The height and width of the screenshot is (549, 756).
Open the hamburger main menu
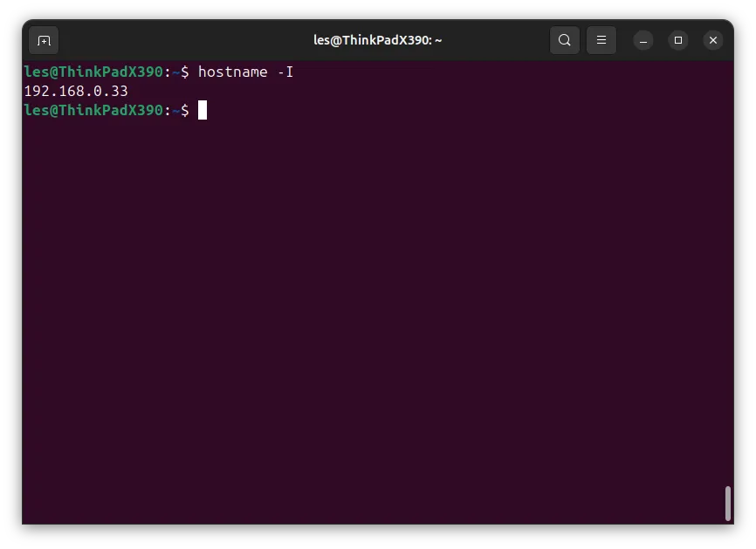click(x=601, y=40)
